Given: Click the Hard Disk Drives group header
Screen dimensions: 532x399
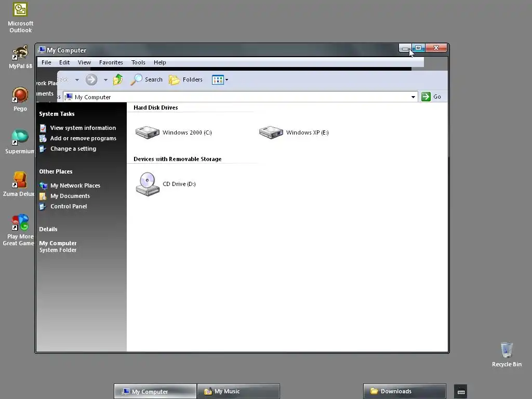Looking at the screenshot, I should (x=156, y=108).
